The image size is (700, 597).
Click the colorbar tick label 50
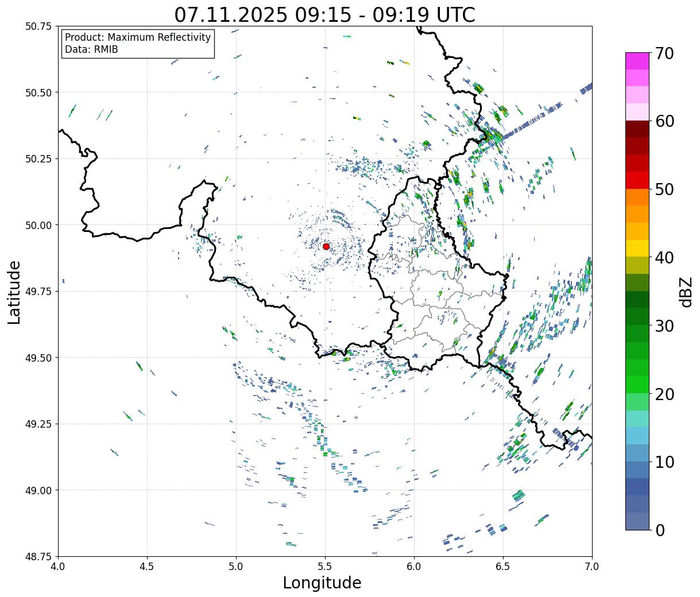click(664, 189)
